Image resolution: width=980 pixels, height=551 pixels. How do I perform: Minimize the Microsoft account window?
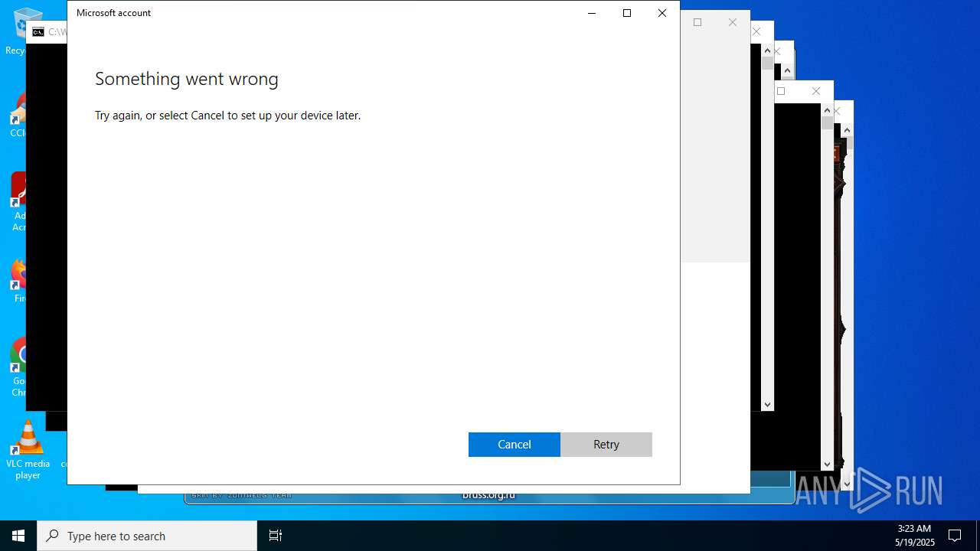click(x=592, y=13)
